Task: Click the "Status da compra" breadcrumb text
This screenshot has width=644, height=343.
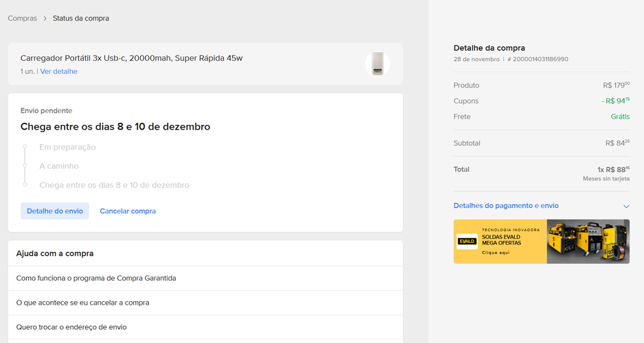Action: pos(81,19)
